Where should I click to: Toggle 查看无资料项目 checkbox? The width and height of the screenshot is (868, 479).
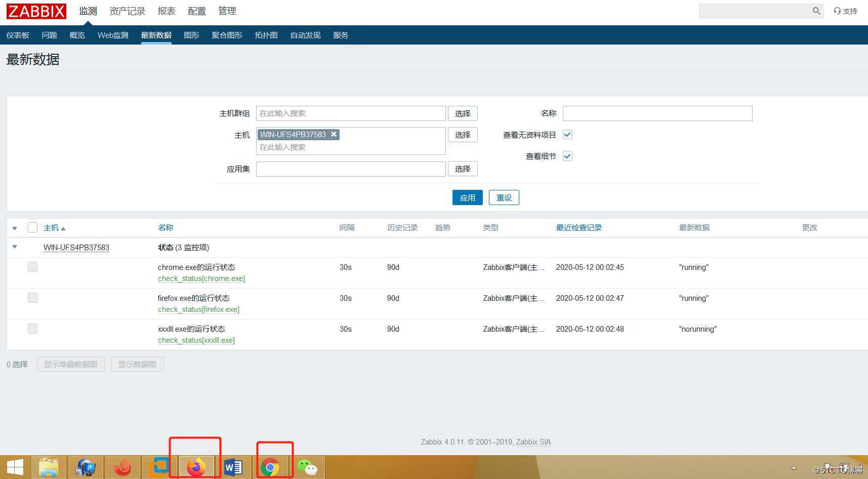(567, 135)
